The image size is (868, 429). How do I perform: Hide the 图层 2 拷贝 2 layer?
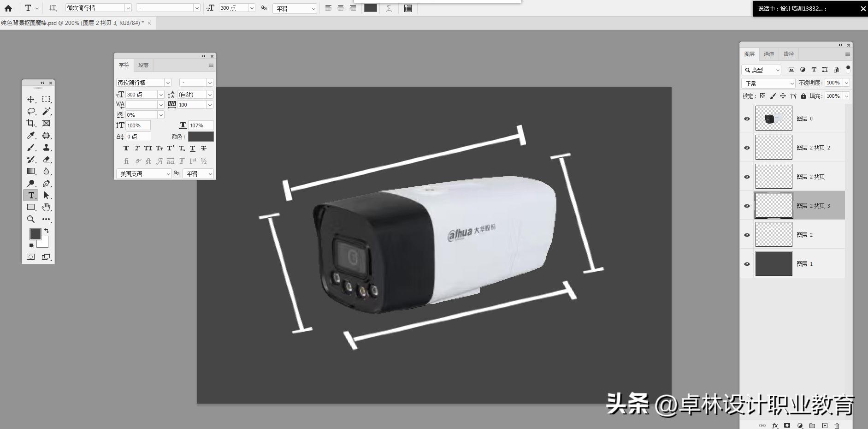point(747,148)
